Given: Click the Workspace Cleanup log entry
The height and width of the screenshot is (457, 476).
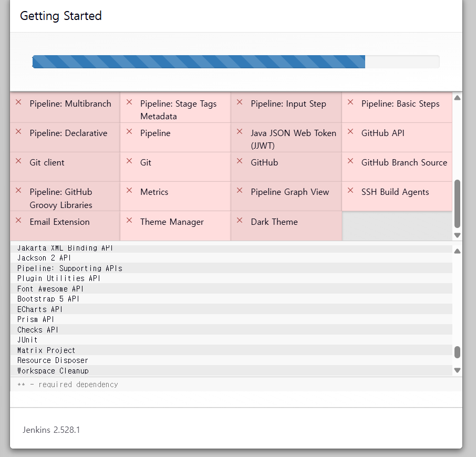Looking at the screenshot, I should (231, 370).
